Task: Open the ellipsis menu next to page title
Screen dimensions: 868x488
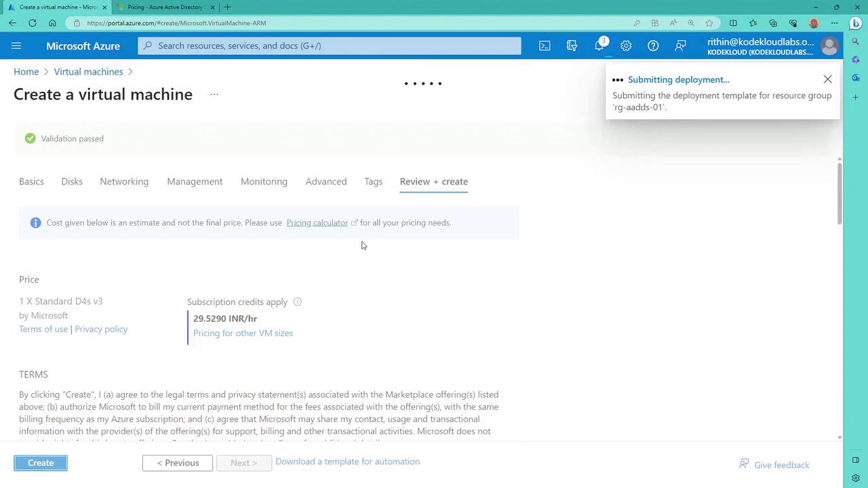Action: [x=214, y=94]
